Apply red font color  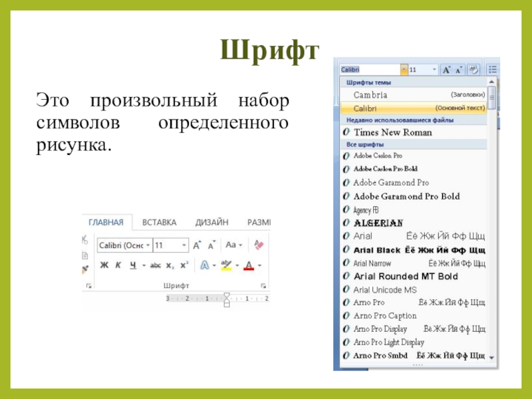pos(249,265)
